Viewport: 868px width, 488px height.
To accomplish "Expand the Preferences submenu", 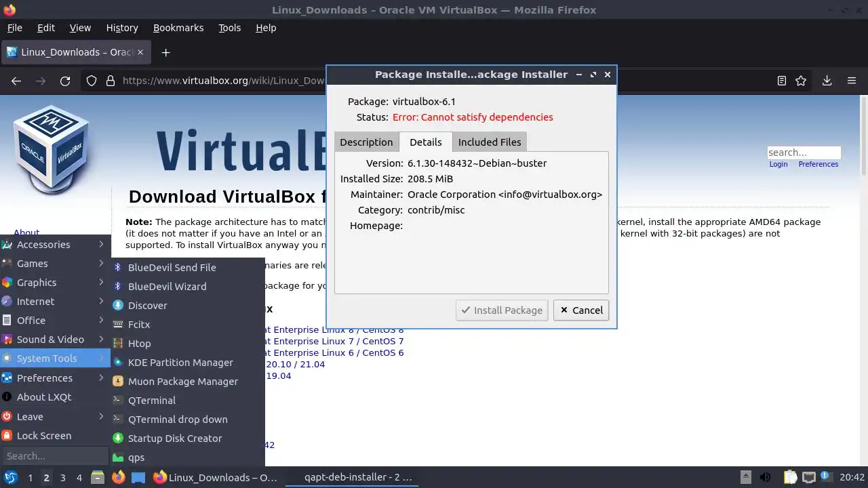I will pyautogui.click(x=55, y=378).
